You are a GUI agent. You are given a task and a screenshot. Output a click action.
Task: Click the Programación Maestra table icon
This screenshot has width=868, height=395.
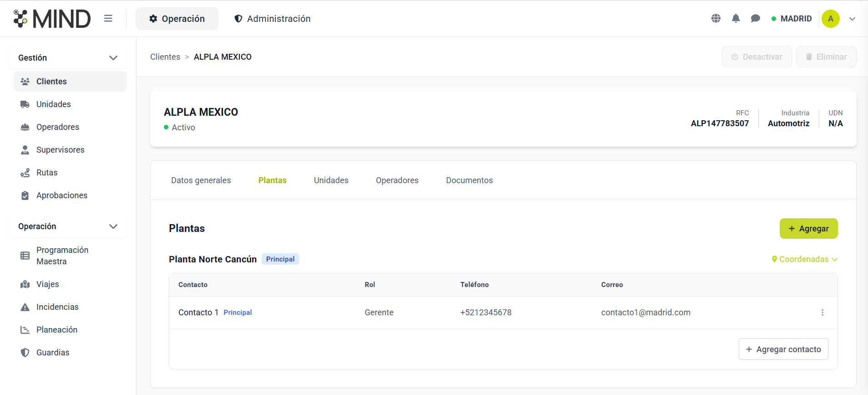pos(25,256)
